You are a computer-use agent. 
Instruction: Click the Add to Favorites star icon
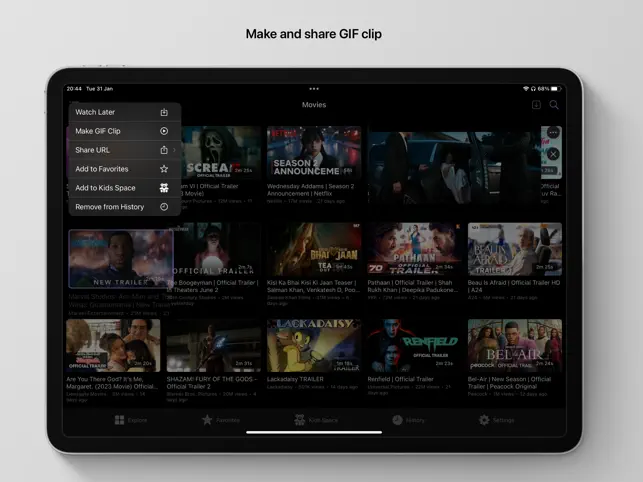pyautogui.click(x=164, y=169)
